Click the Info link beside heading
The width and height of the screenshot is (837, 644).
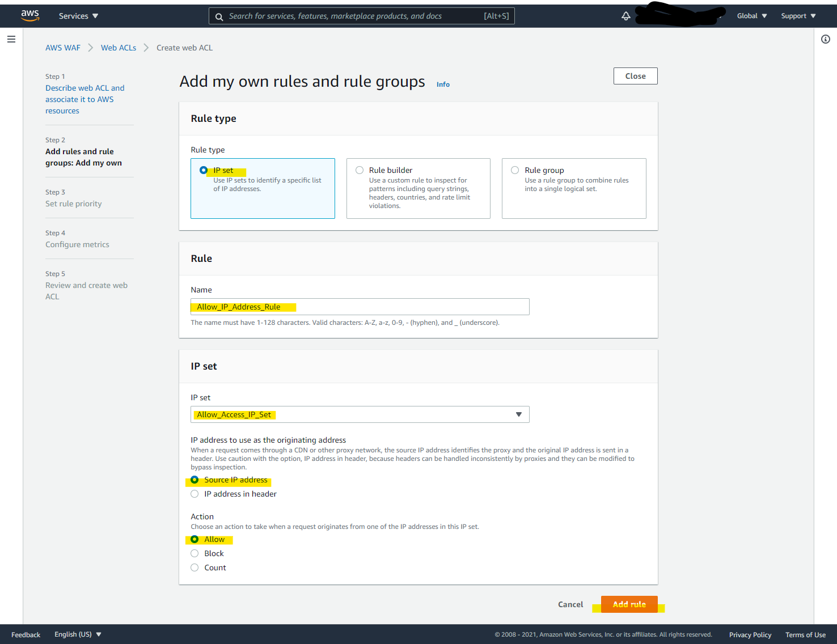443,84
